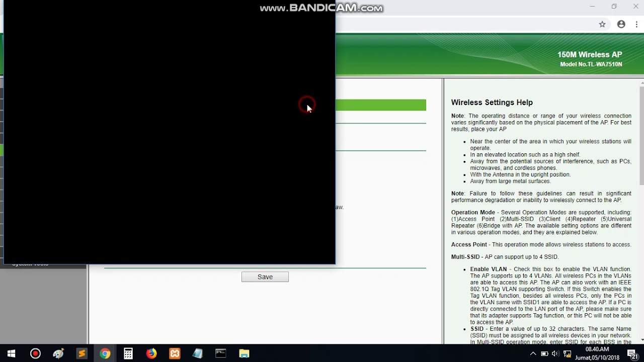Click the help panel scroll-down arrow

pos(641,340)
